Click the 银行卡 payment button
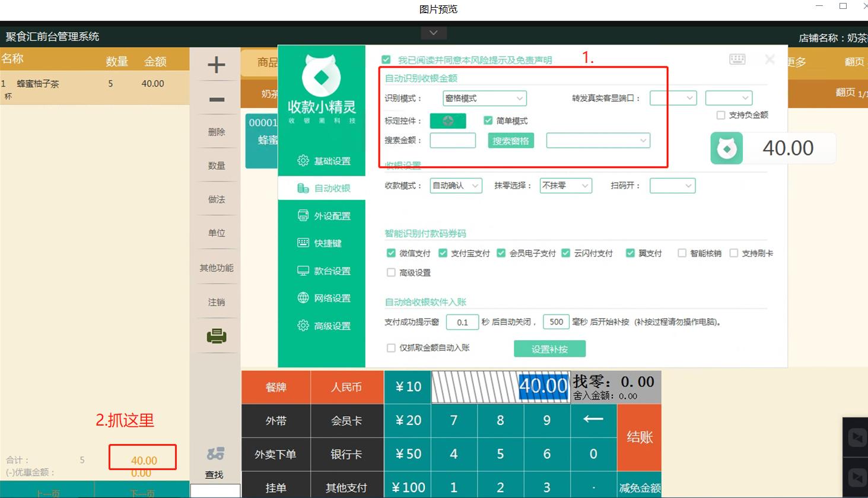The width and height of the screenshot is (868, 498). click(x=346, y=454)
